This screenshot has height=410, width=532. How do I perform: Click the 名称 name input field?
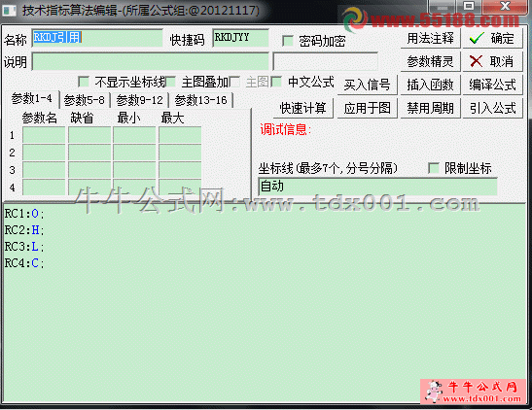point(97,38)
